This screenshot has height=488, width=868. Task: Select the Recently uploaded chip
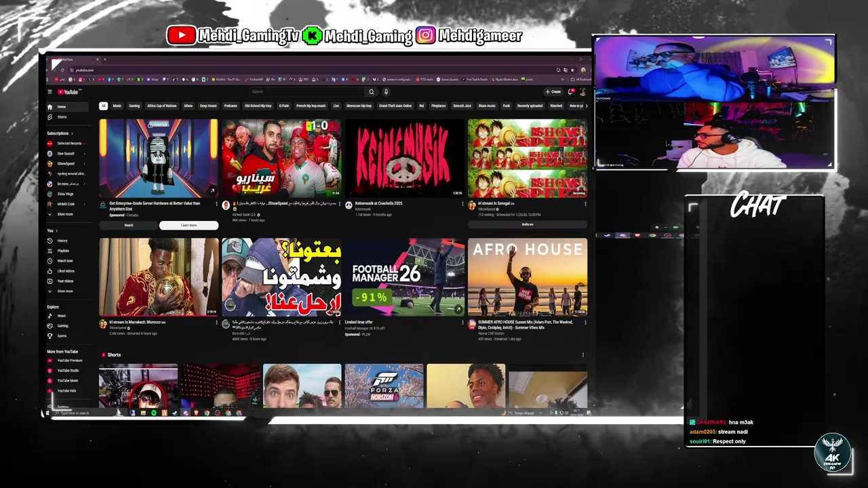(x=530, y=106)
